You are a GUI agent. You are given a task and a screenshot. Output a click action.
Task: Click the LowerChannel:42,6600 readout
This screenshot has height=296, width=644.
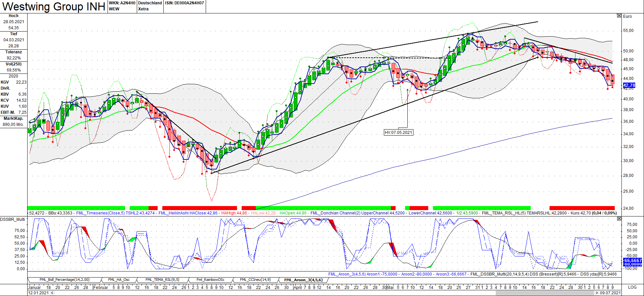(430, 213)
